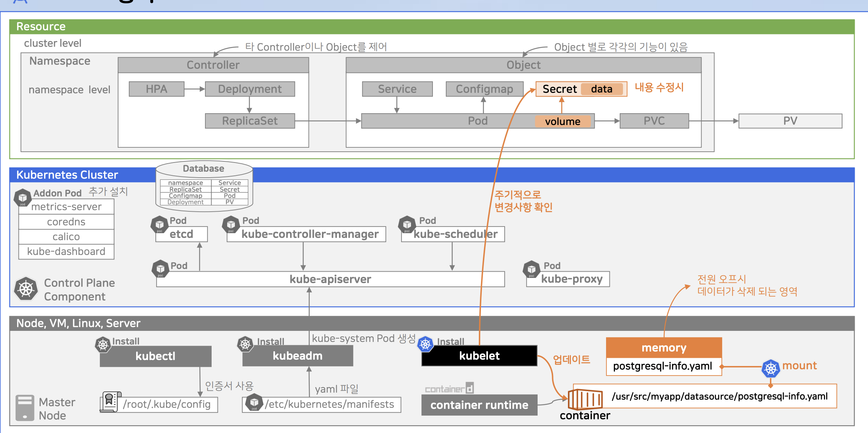The image size is (868, 433).
Task: Select the kubelet black box
Action: 479,356
